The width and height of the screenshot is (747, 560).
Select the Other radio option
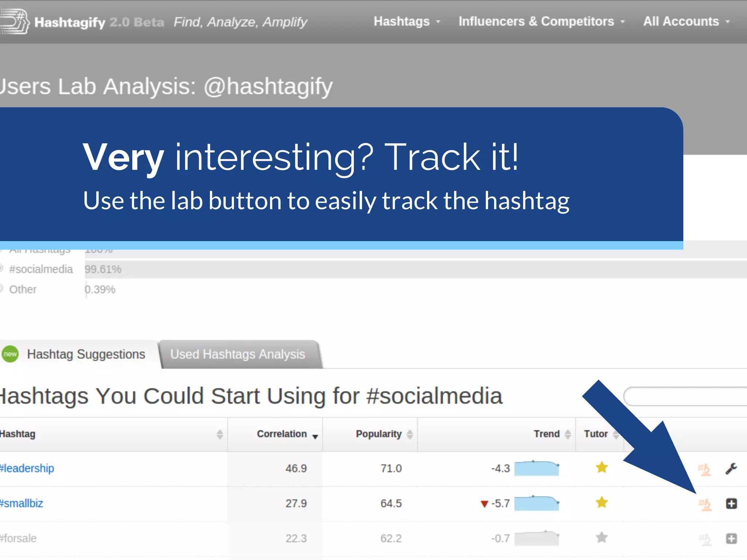point(1,289)
